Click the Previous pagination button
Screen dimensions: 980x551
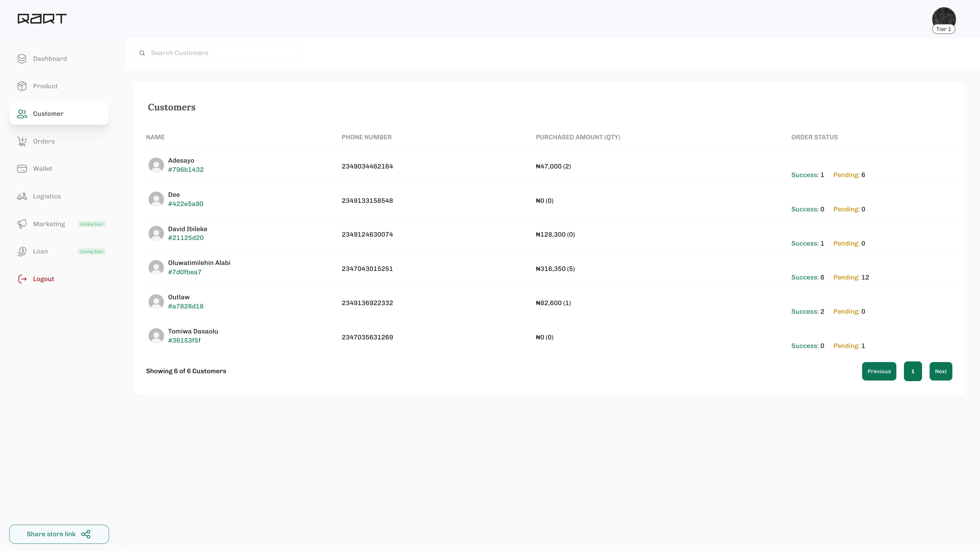pyautogui.click(x=879, y=371)
